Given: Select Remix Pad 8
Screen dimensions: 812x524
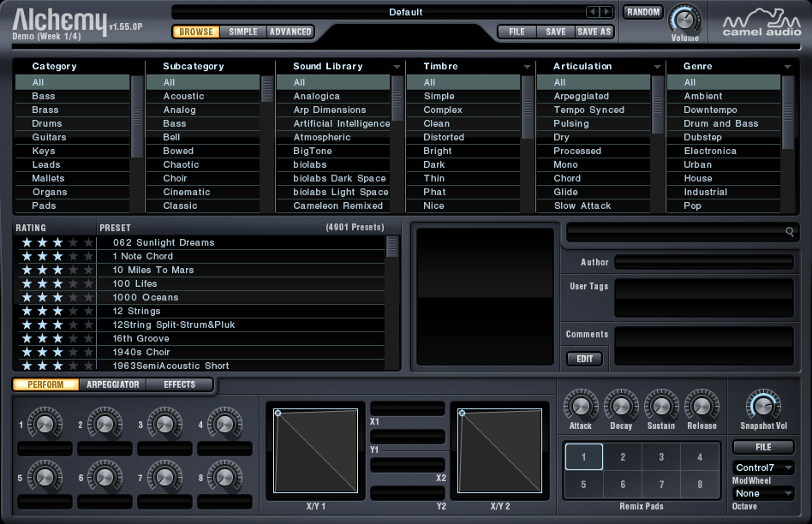Looking at the screenshot, I should coord(700,484).
